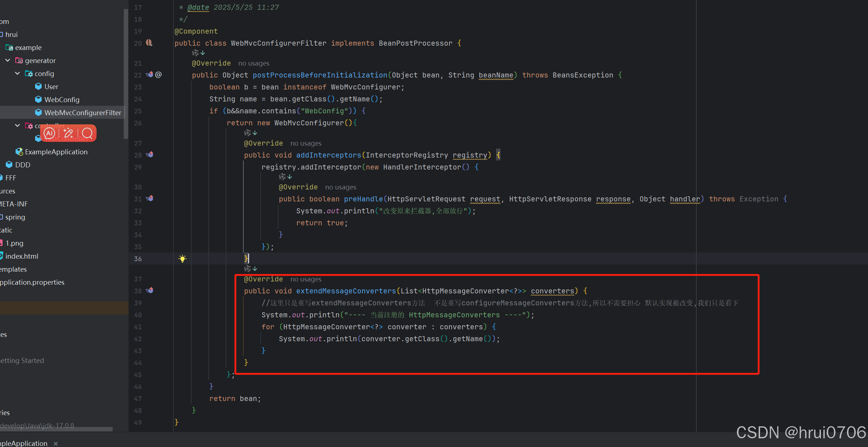Collapse the generator package node

coord(8,60)
